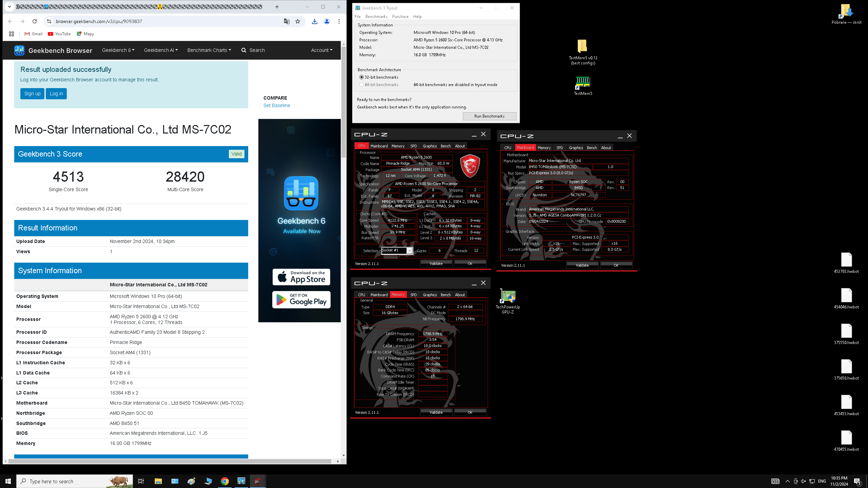868x488 pixels.
Task: Bookmark the page with the star icon
Action: coord(298,21)
